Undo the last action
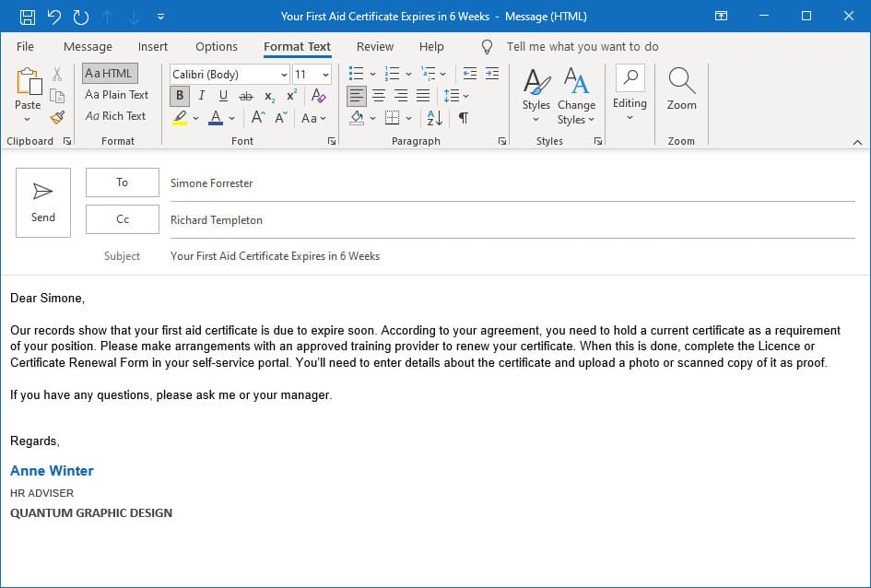Viewport: 871px width, 588px height. (53, 17)
